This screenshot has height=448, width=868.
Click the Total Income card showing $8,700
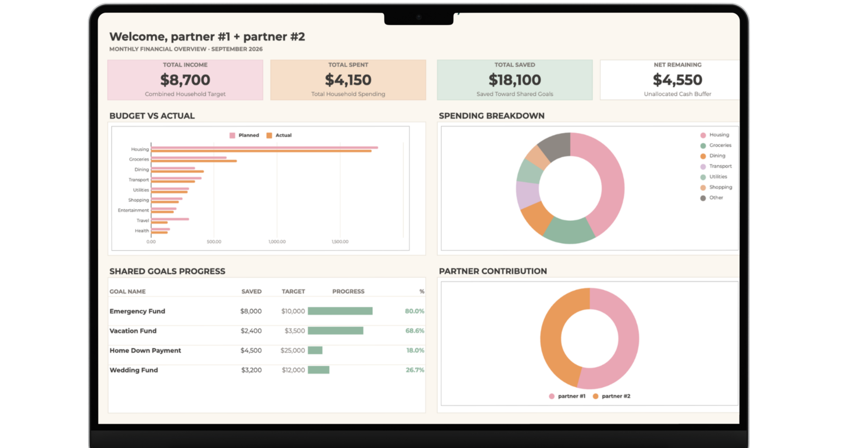coord(185,80)
